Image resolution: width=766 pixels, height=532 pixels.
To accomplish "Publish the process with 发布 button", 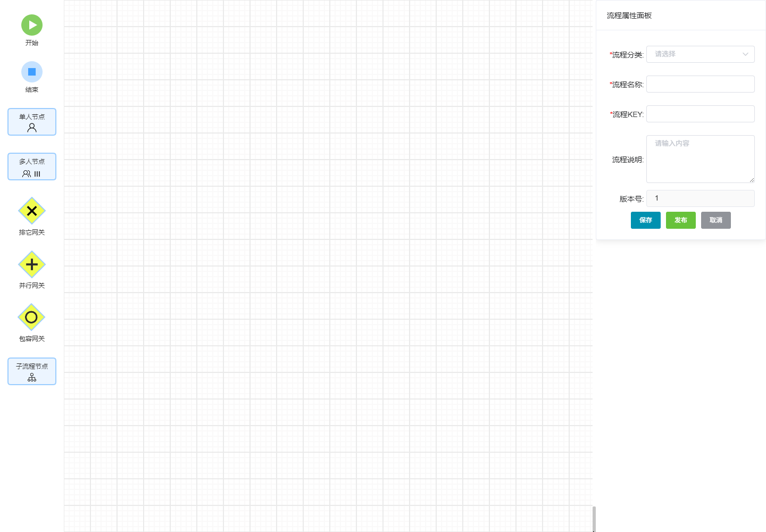I will (681, 220).
